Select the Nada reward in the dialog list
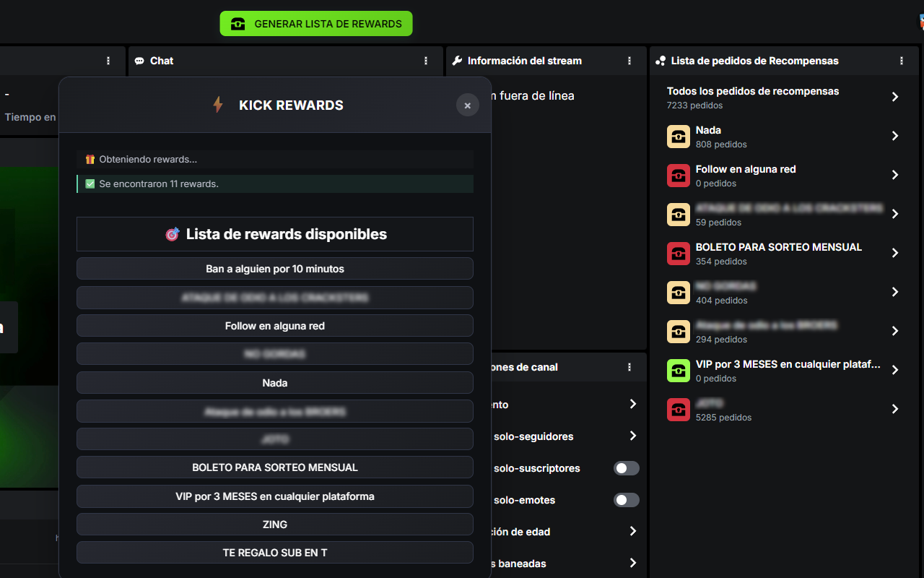The image size is (924, 578). click(275, 383)
